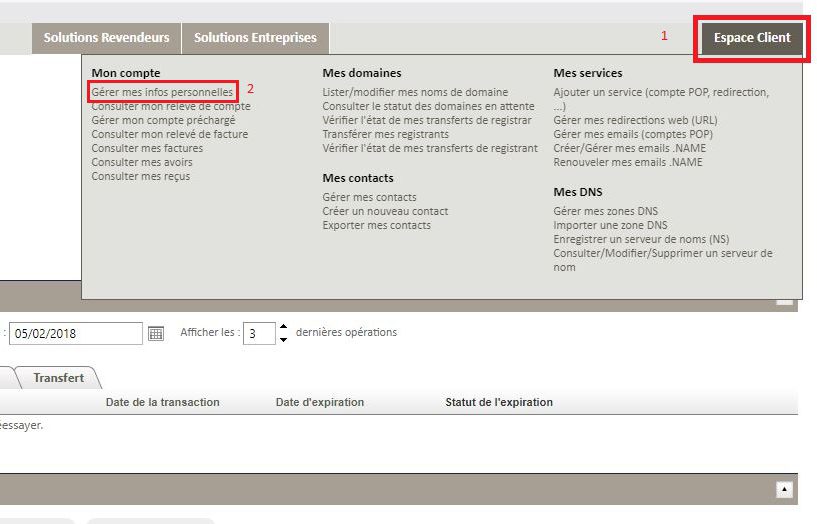Screen dimensions: 817x524
Task: Select the Transfert tab
Action: [x=58, y=378]
